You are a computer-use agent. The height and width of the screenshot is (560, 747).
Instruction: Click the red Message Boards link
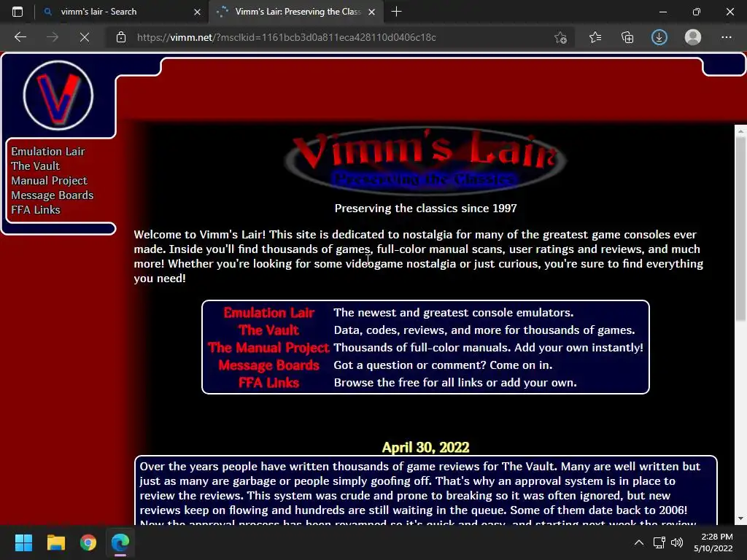tap(268, 365)
